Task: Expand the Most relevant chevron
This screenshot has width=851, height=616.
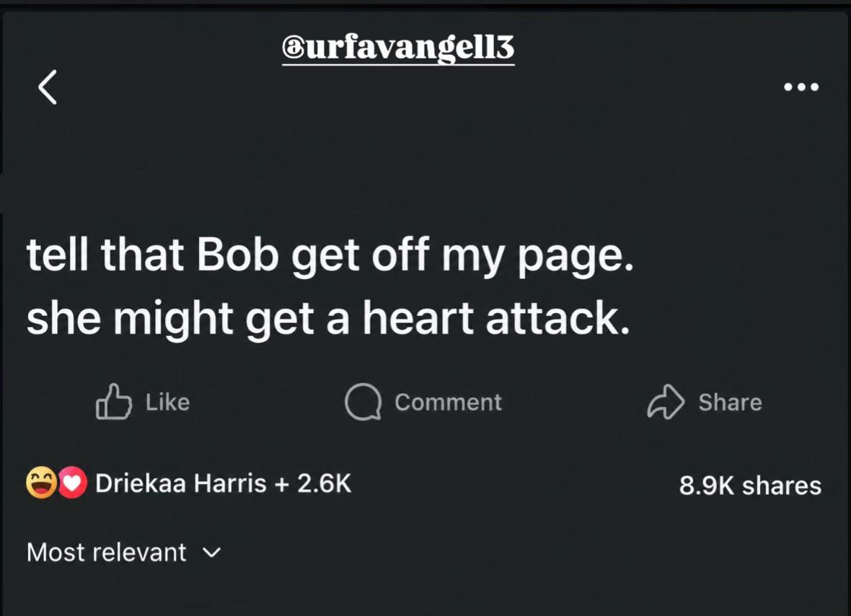Action: pyautogui.click(x=211, y=553)
